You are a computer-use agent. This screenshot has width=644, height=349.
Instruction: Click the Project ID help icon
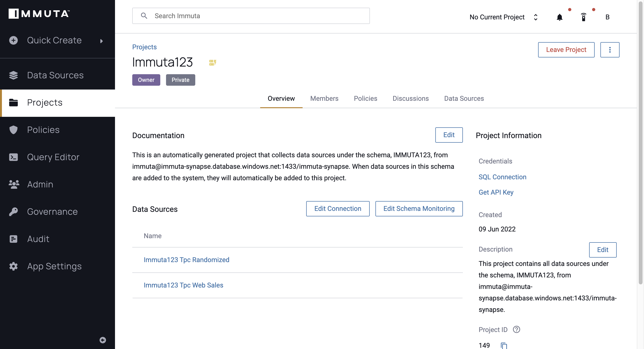coord(517,330)
